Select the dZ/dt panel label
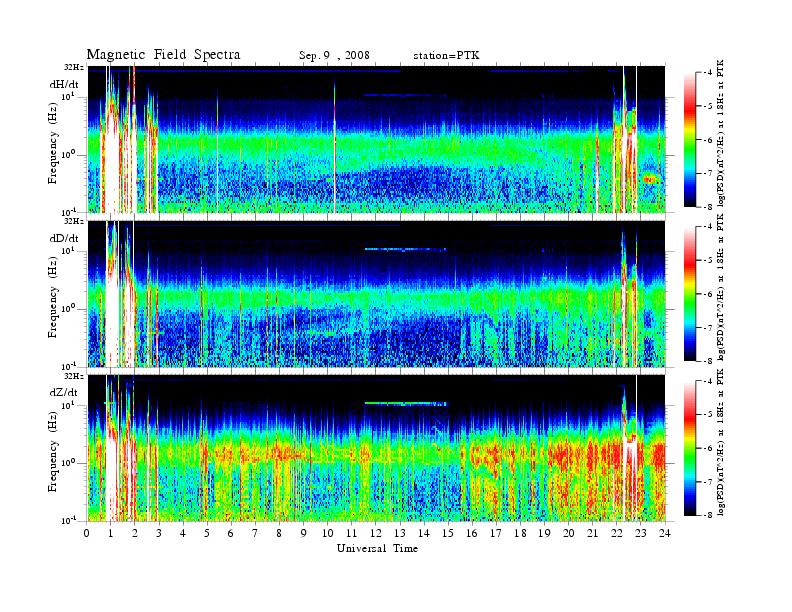 (64, 392)
